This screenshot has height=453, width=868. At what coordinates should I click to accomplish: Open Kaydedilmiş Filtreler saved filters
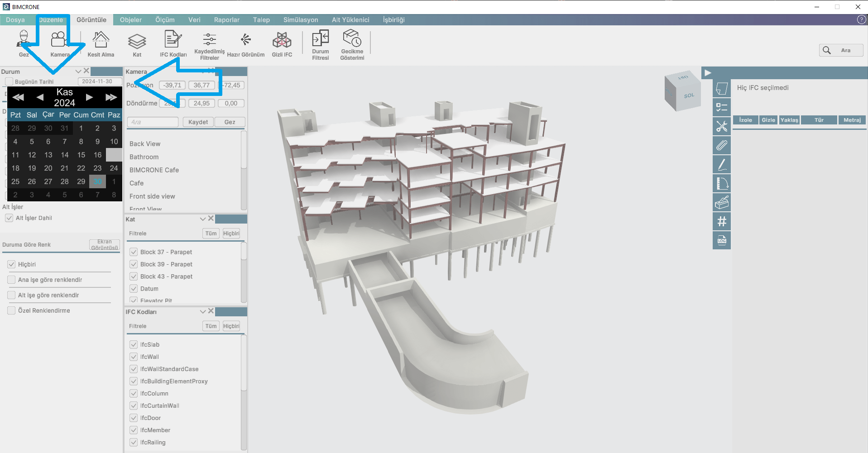pyautogui.click(x=209, y=39)
